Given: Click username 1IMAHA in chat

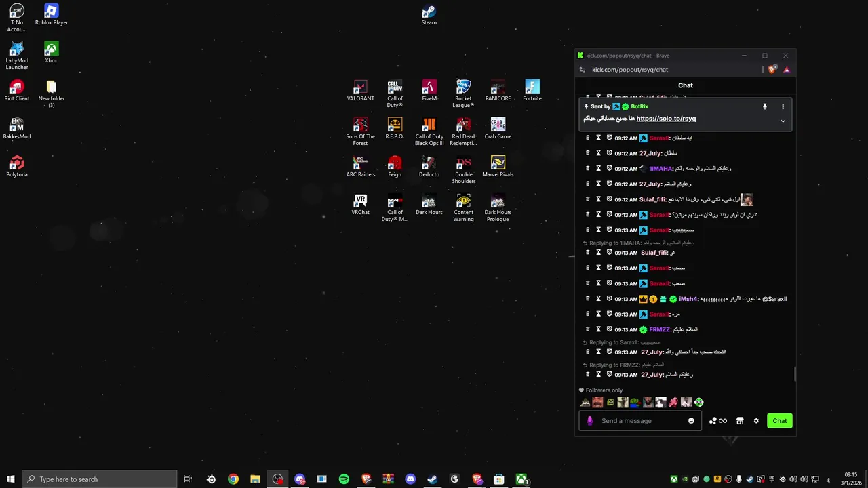Looking at the screenshot, I should [661, 169].
